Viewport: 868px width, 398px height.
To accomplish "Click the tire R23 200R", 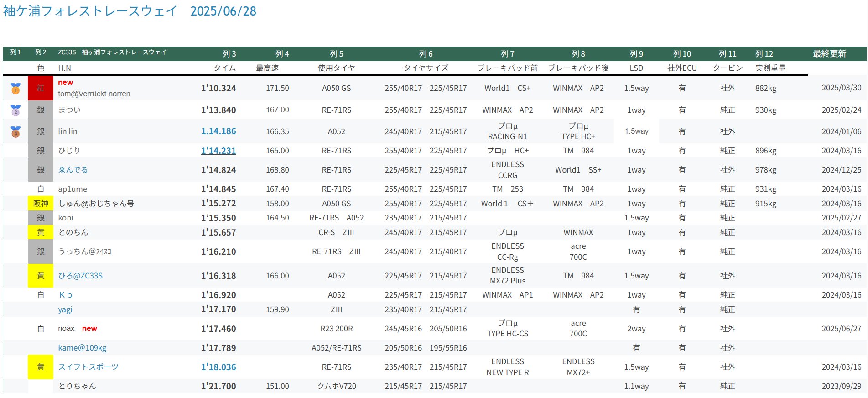I will point(337,329).
